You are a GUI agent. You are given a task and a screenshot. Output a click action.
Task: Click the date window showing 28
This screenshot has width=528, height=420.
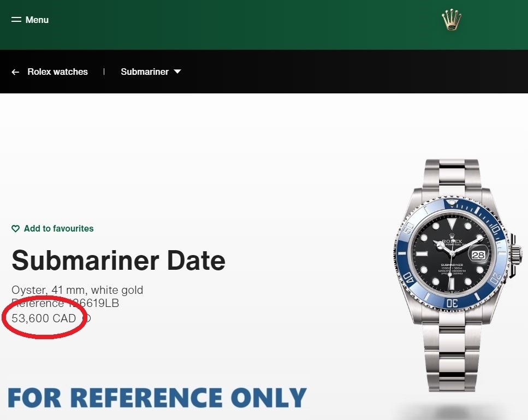pos(478,255)
